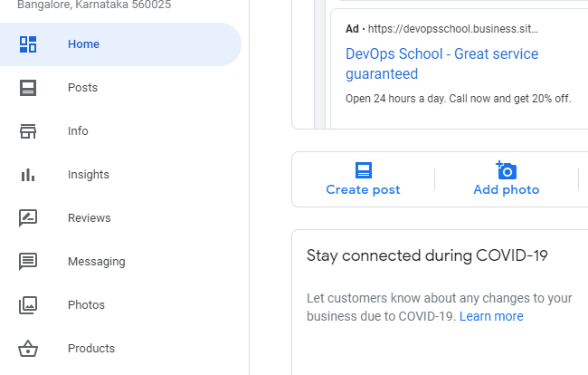Select the Products label in sidebar
The width and height of the screenshot is (588, 375).
click(91, 349)
